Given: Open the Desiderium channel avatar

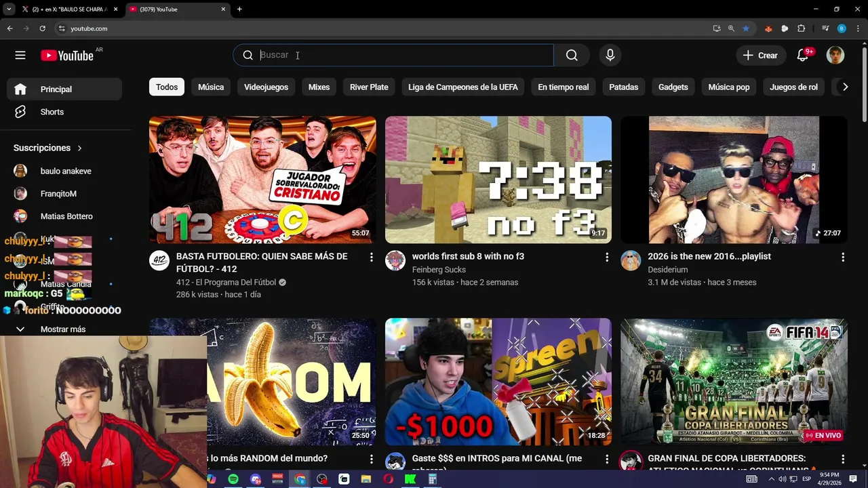Looking at the screenshot, I should [x=631, y=261].
